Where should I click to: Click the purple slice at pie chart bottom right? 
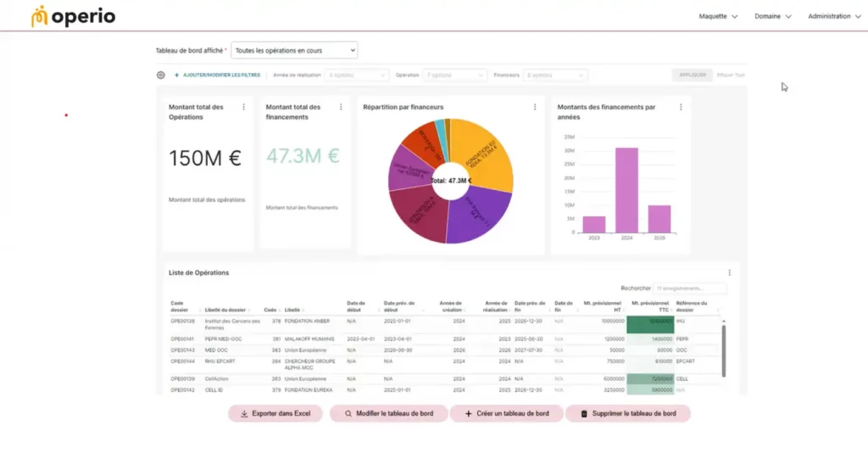(x=479, y=216)
